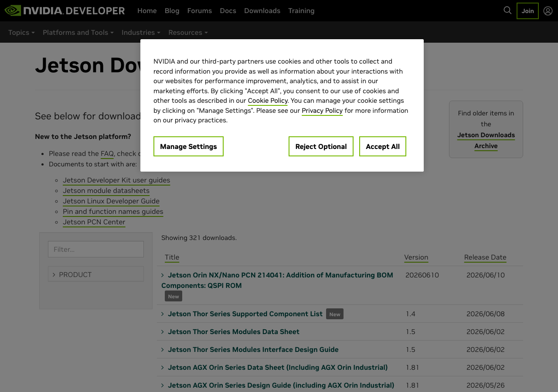The image size is (558, 392).
Task: Click Reject Optional cookies button
Action: (321, 146)
